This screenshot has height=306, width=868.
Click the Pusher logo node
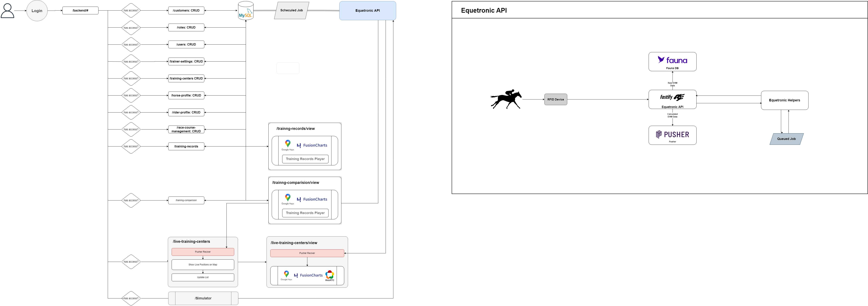(672, 135)
